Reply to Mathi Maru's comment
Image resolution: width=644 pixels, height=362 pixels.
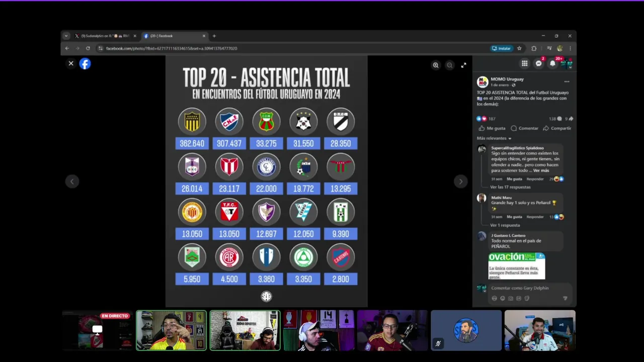[535, 217]
